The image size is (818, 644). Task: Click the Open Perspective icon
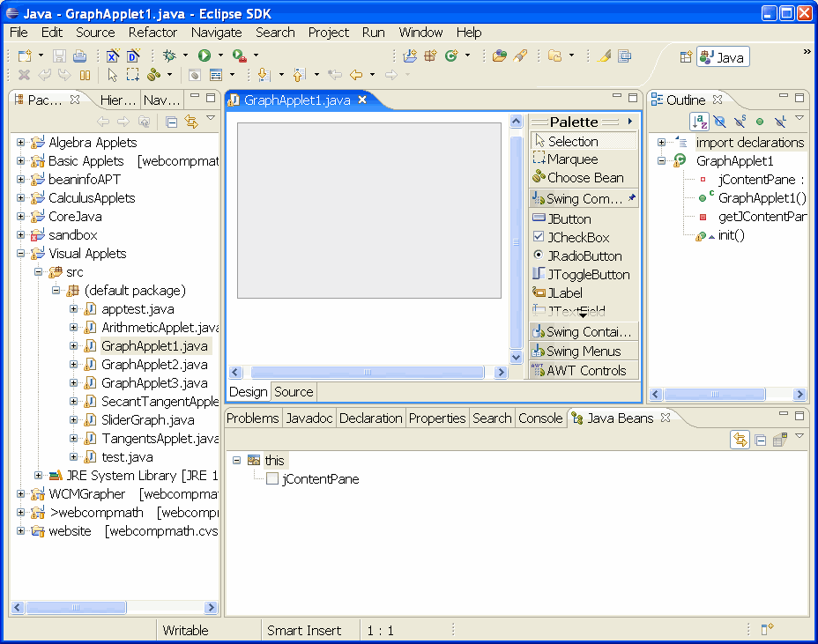686,57
